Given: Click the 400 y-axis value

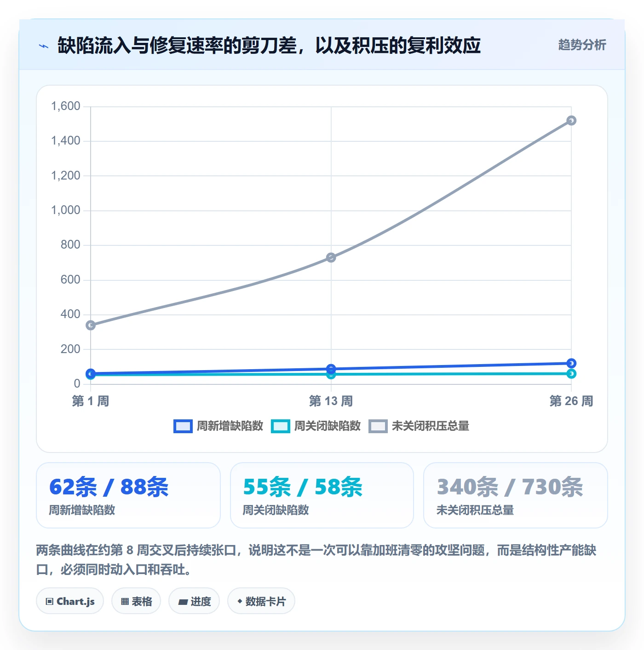Looking at the screenshot, I should pos(70,314).
